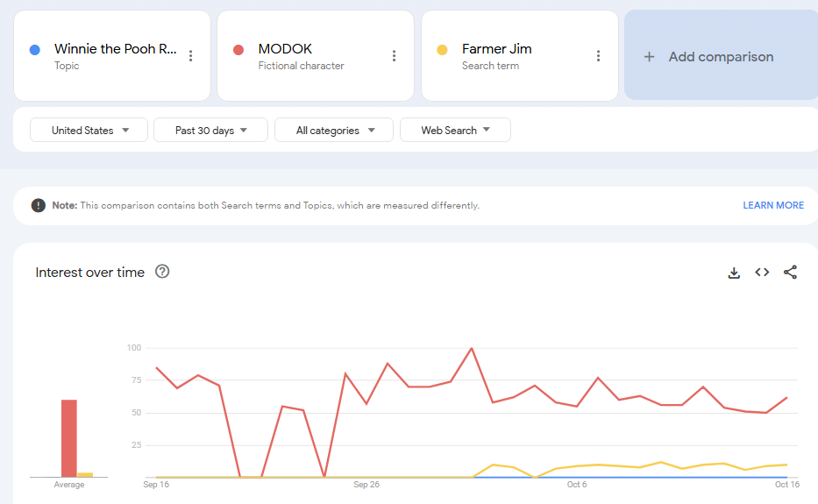This screenshot has width=818, height=504.
Task: Edit the MODOK search term
Action: tap(285, 49)
